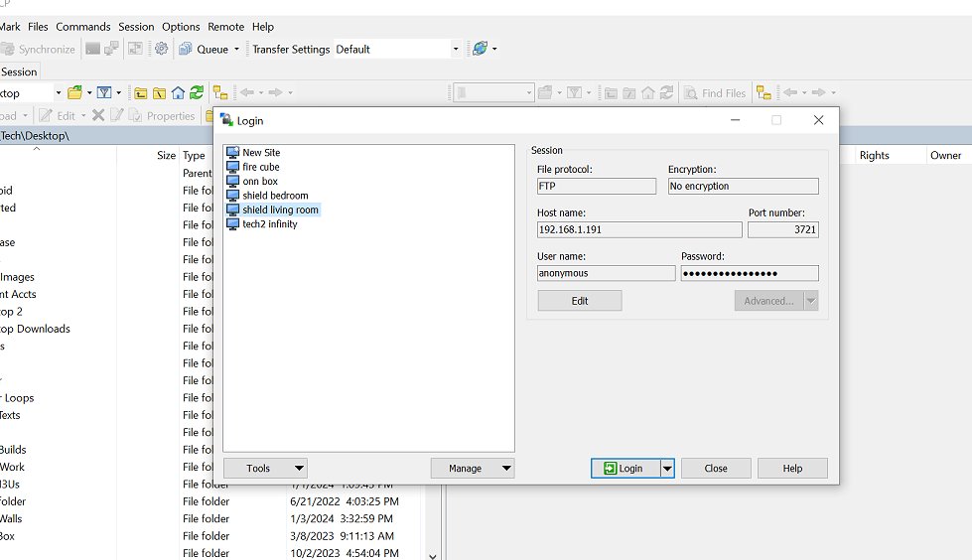
Task: Expand the Advanced dropdown arrow
Action: (811, 301)
